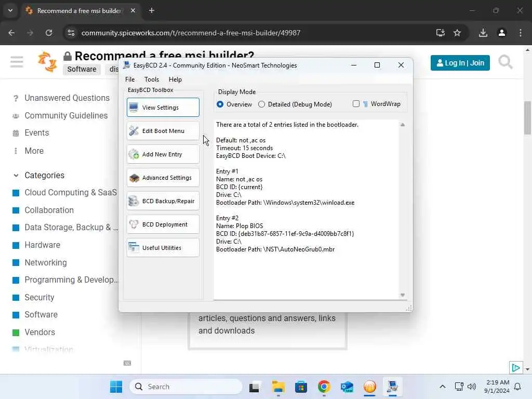Open Hardware category
Image resolution: width=532 pixels, height=399 pixels.
point(42,245)
